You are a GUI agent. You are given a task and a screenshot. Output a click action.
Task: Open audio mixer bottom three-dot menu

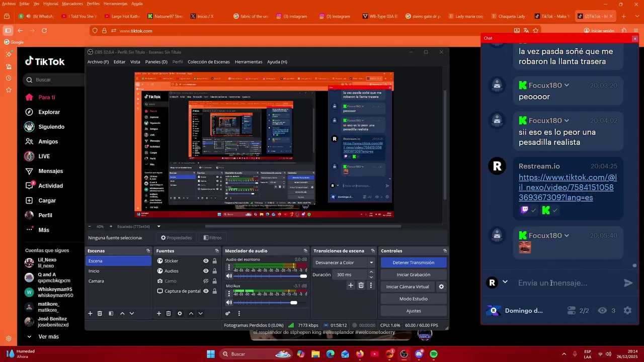pyautogui.click(x=239, y=313)
